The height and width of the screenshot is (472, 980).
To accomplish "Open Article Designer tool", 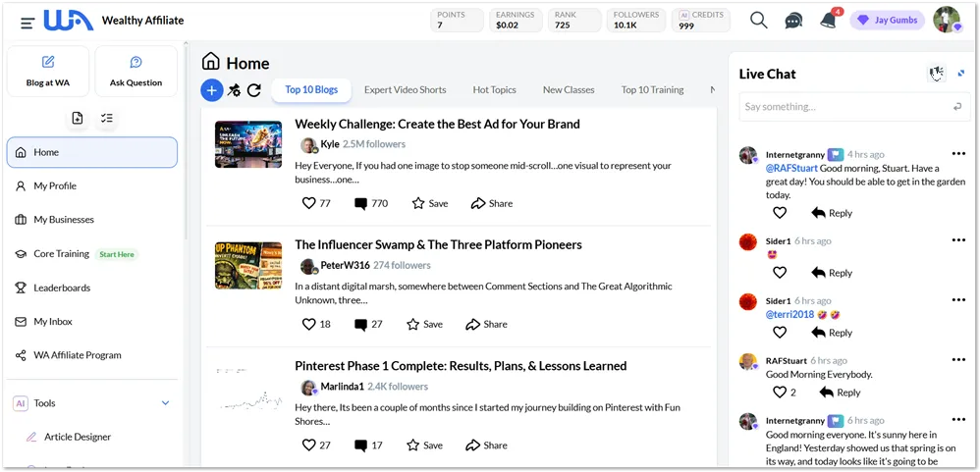I will pos(78,437).
